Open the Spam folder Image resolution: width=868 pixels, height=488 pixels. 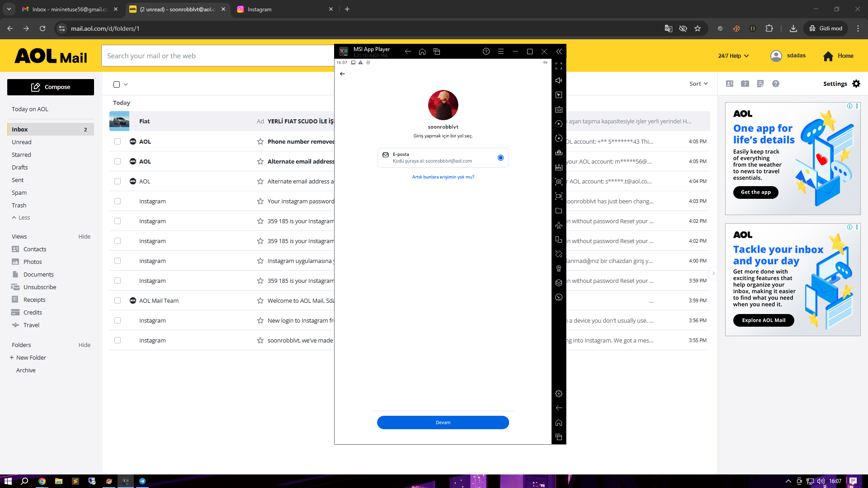[19, 192]
